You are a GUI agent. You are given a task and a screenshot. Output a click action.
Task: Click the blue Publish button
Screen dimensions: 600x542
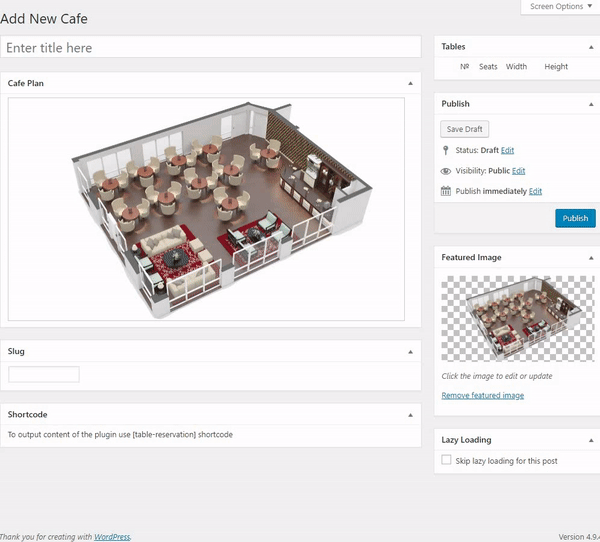point(575,218)
